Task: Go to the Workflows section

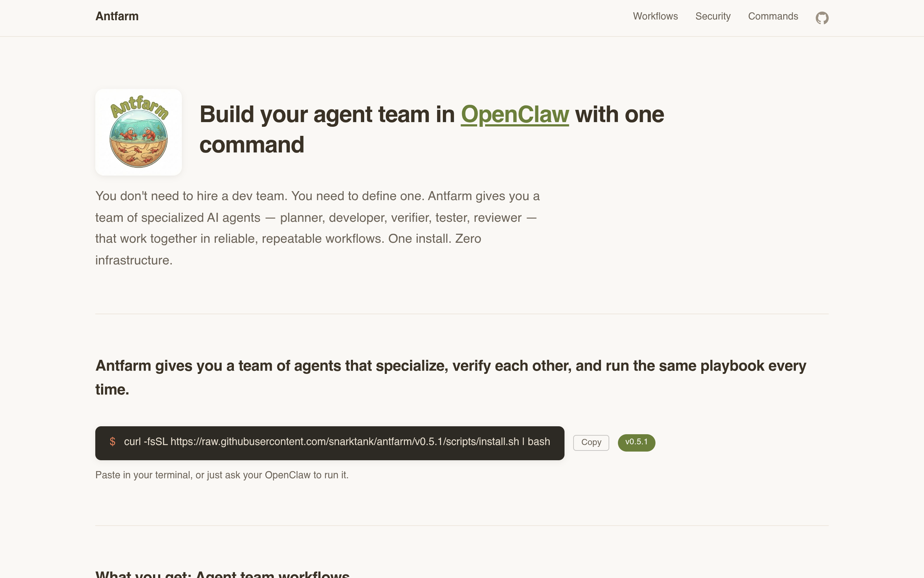Action: [655, 17]
